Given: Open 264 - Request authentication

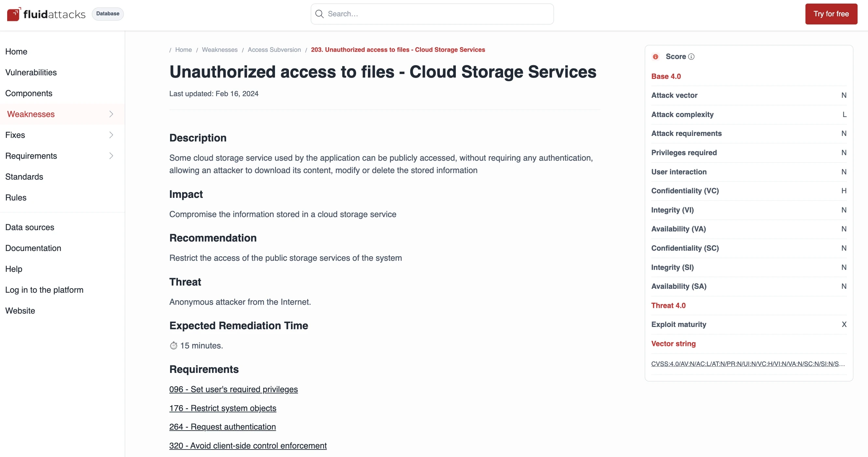Looking at the screenshot, I should [x=223, y=427].
